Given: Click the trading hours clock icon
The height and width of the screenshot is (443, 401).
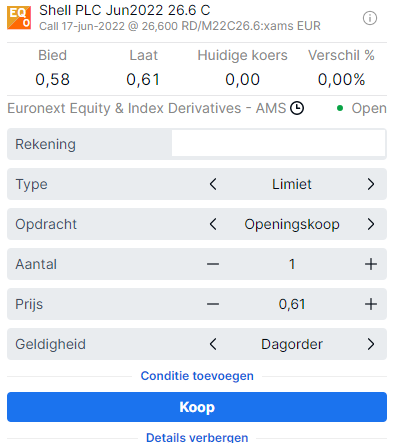Looking at the screenshot, I should tap(297, 108).
